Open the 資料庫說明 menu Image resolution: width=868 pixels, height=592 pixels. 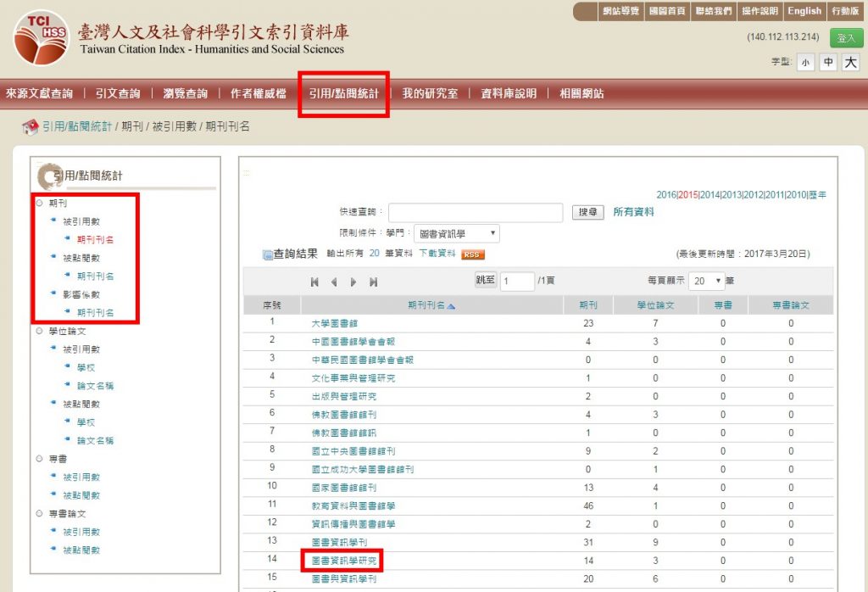pyautogui.click(x=509, y=93)
